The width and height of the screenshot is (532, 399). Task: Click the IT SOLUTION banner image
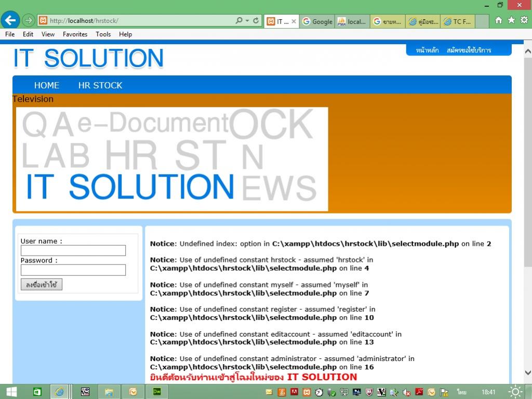(x=172, y=159)
